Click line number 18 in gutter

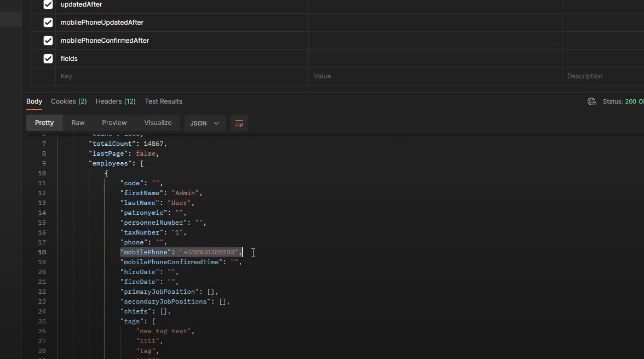pos(42,253)
